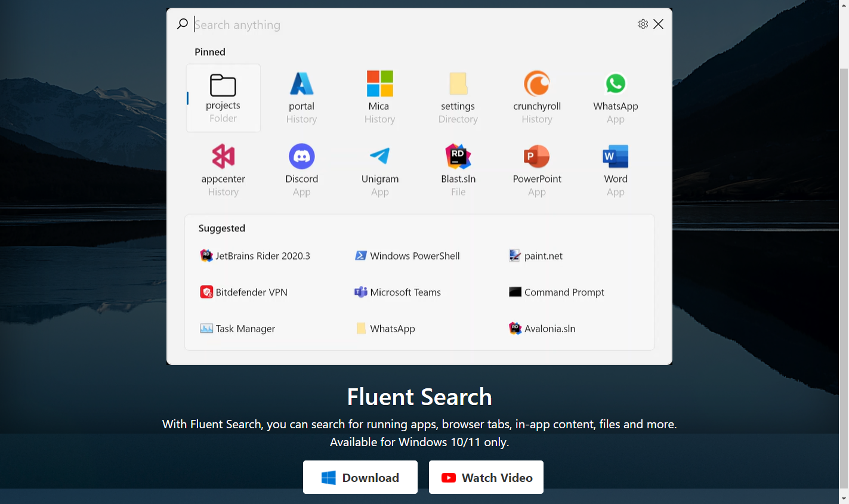
Task: Close the search window with X
Action: tap(659, 24)
